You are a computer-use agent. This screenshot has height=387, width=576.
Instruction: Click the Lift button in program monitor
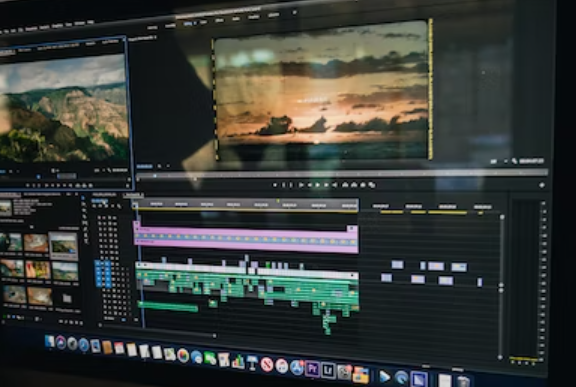(345, 185)
